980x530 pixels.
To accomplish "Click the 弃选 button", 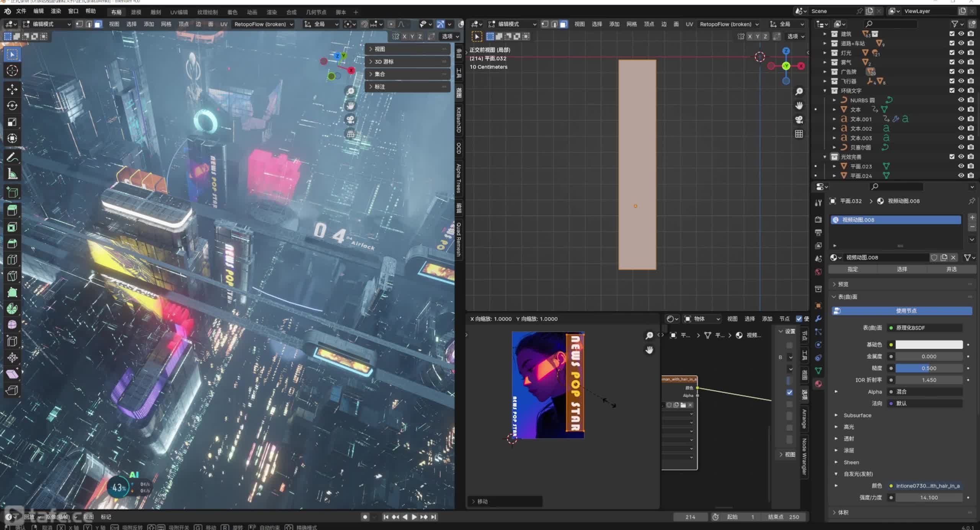I will (952, 269).
